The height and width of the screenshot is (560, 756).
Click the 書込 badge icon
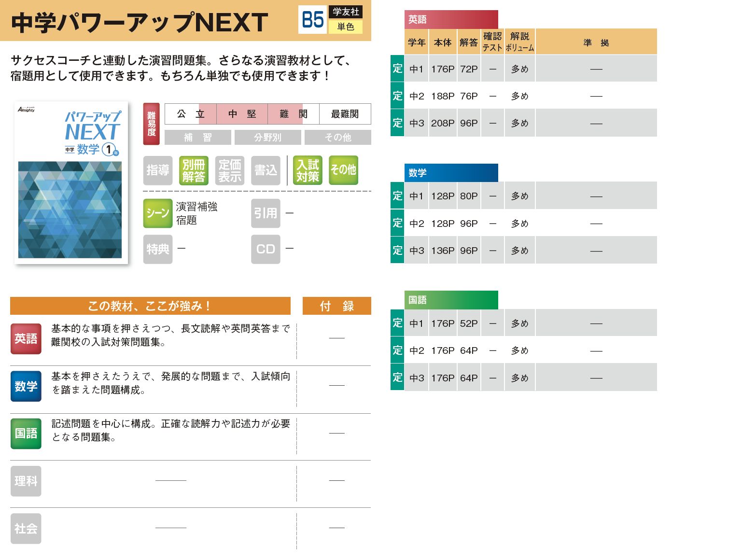266,170
